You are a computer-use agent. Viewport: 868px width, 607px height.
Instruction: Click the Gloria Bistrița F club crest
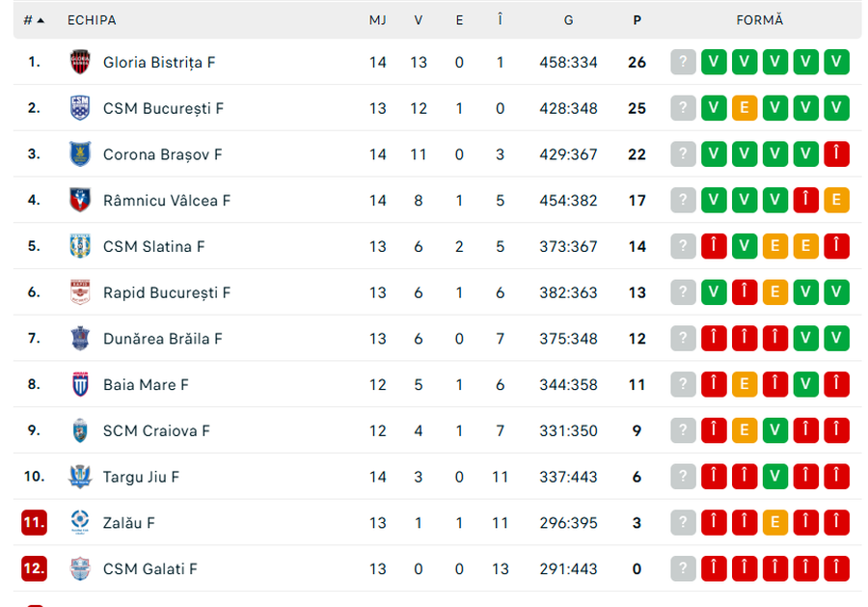(x=81, y=62)
